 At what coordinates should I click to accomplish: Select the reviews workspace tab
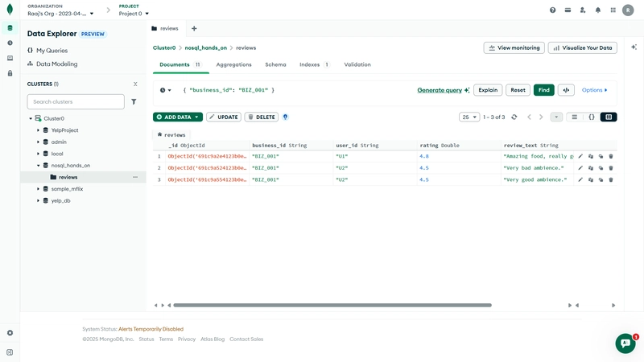[x=165, y=28]
